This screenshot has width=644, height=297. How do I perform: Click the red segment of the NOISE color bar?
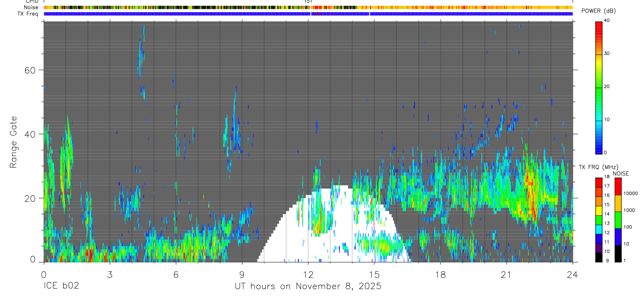pyautogui.click(x=618, y=186)
